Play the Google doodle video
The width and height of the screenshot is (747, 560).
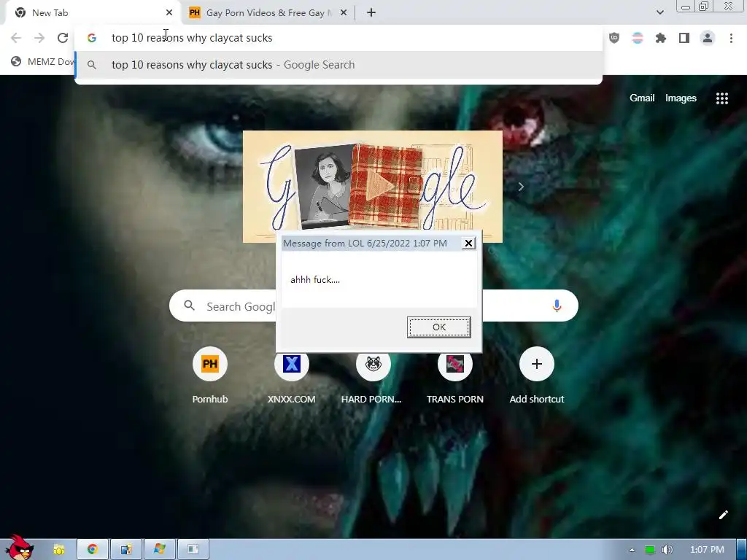click(x=379, y=186)
